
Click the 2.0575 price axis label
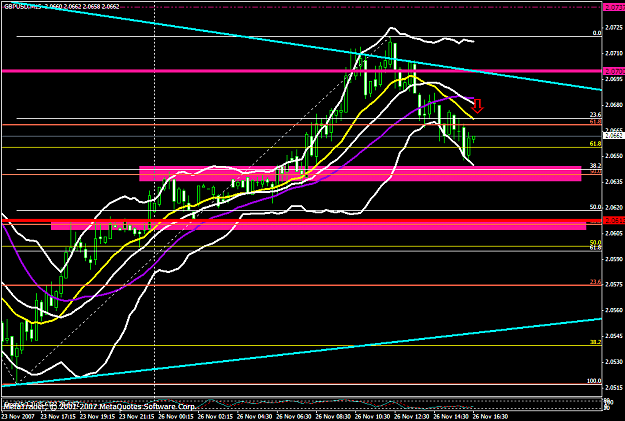coord(614,284)
